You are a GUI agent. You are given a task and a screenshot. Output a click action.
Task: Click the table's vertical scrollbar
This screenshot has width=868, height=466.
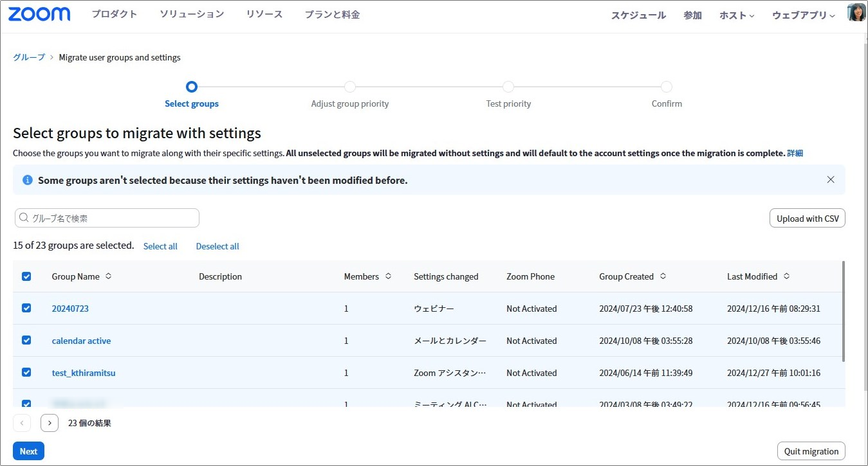click(x=843, y=312)
